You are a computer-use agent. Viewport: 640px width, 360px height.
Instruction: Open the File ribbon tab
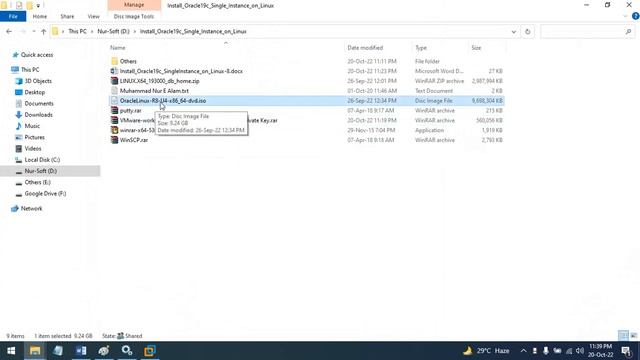click(x=13, y=16)
